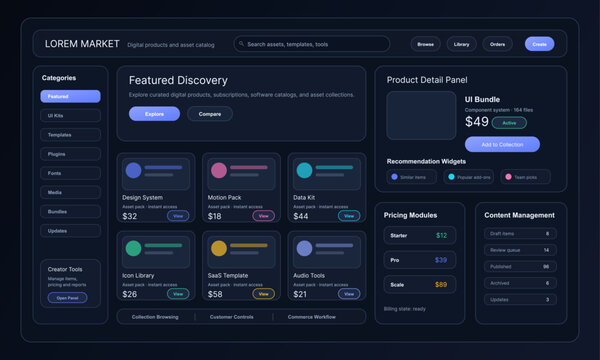Select the Bundles category

[x=70, y=211]
